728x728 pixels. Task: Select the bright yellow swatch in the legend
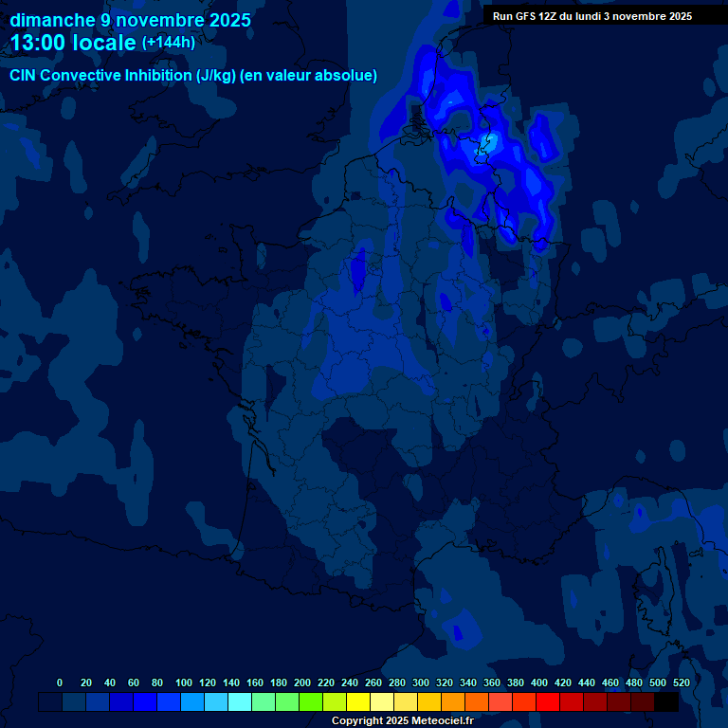tap(357, 701)
